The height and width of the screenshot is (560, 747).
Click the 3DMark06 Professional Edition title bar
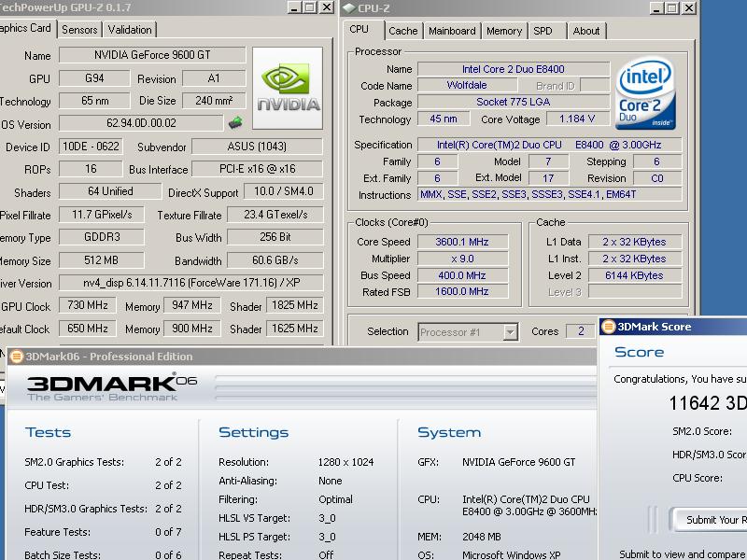pos(301,357)
